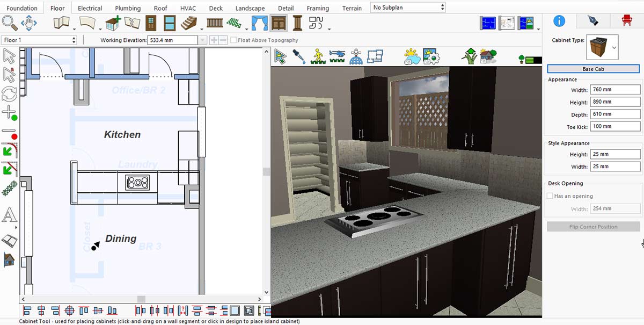644x325 pixels.
Task: Open the Cabinet Type dropdown
Action: point(614,47)
